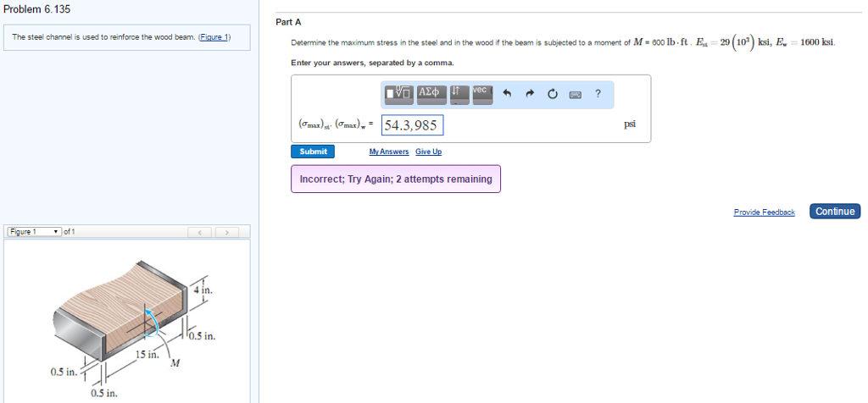
Task: Submit the answer
Action: point(313,152)
